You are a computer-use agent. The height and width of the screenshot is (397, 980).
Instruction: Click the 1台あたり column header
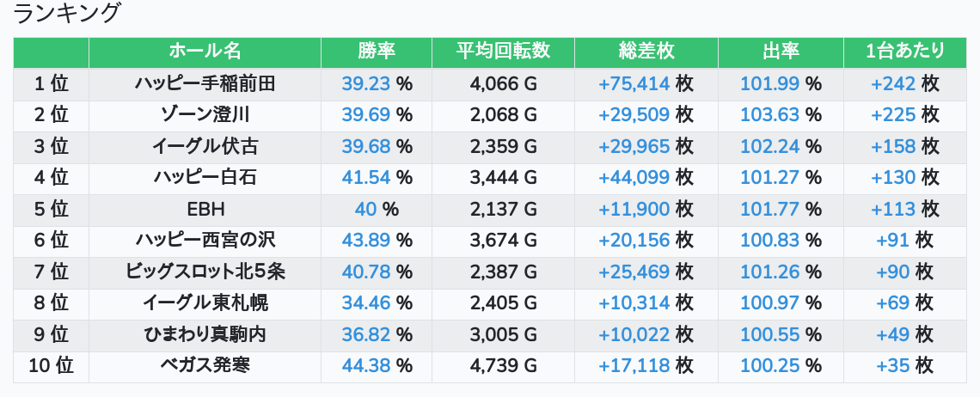(906, 52)
